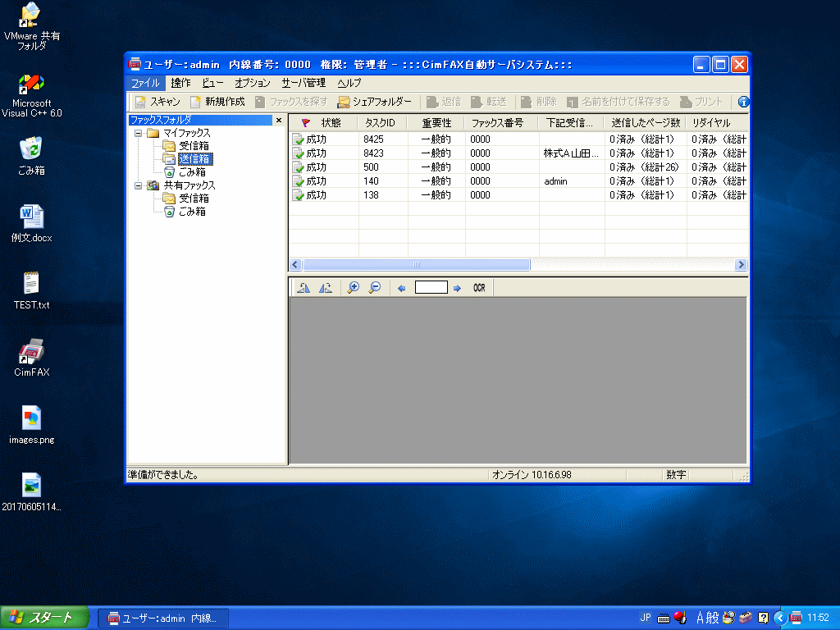Click the スキャン scan toolbar button

[x=157, y=102]
